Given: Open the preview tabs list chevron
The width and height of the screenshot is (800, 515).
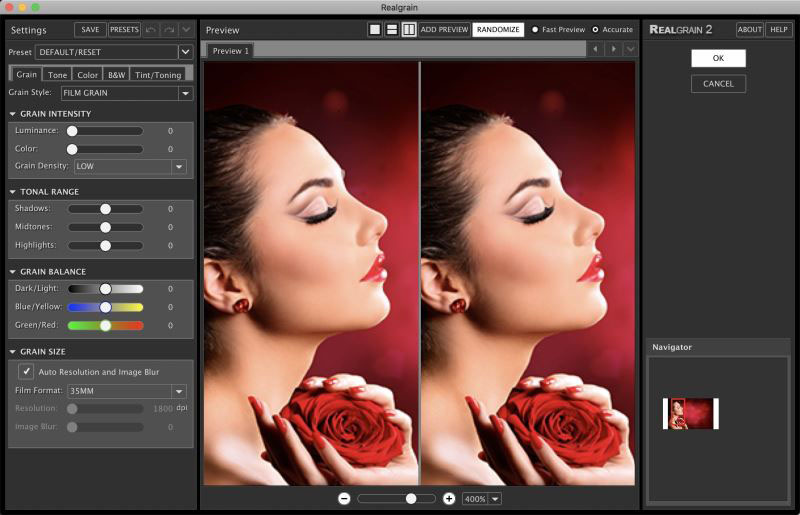Looking at the screenshot, I should (631, 49).
